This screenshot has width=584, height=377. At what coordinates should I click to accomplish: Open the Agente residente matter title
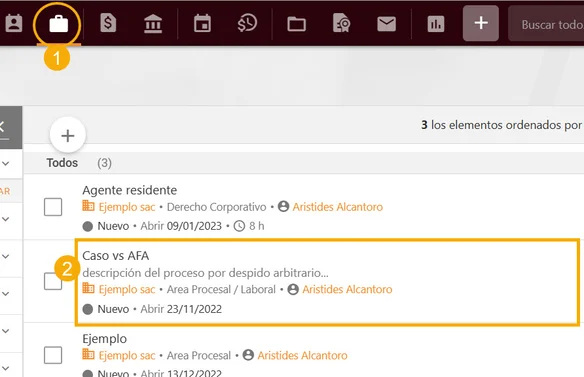tap(130, 190)
